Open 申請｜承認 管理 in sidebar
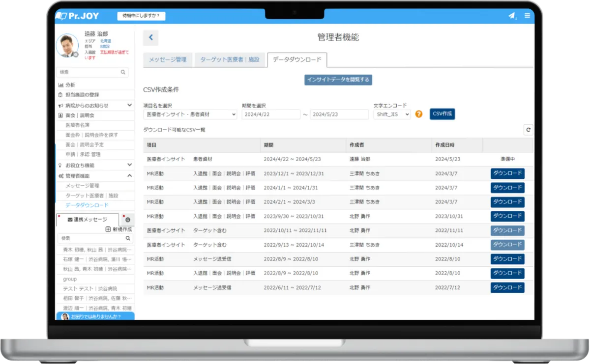 83,155
